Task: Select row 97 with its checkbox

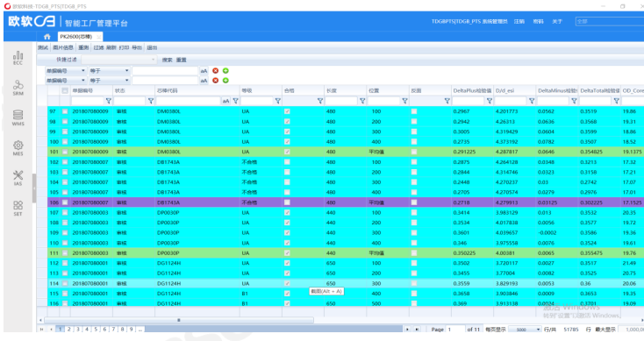Action: 65,111
